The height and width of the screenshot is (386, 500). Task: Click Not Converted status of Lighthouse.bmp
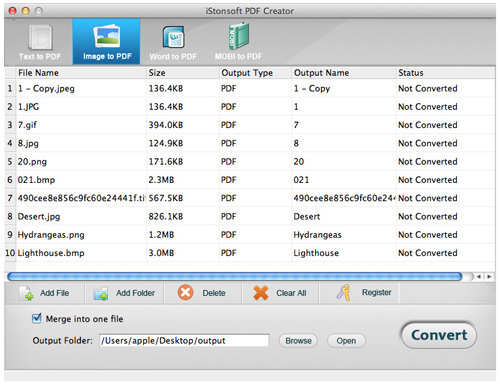coord(428,253)
